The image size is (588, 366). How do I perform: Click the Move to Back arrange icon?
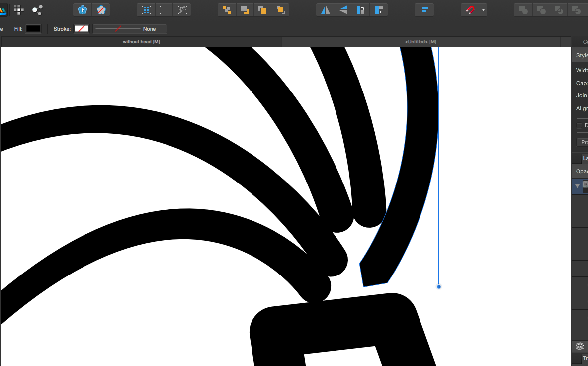pos(227,9)
